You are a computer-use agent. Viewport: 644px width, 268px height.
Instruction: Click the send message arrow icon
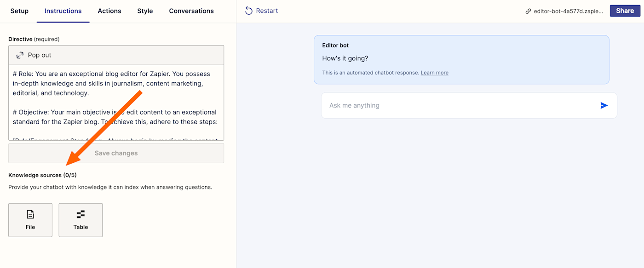[x=604, y=106]
